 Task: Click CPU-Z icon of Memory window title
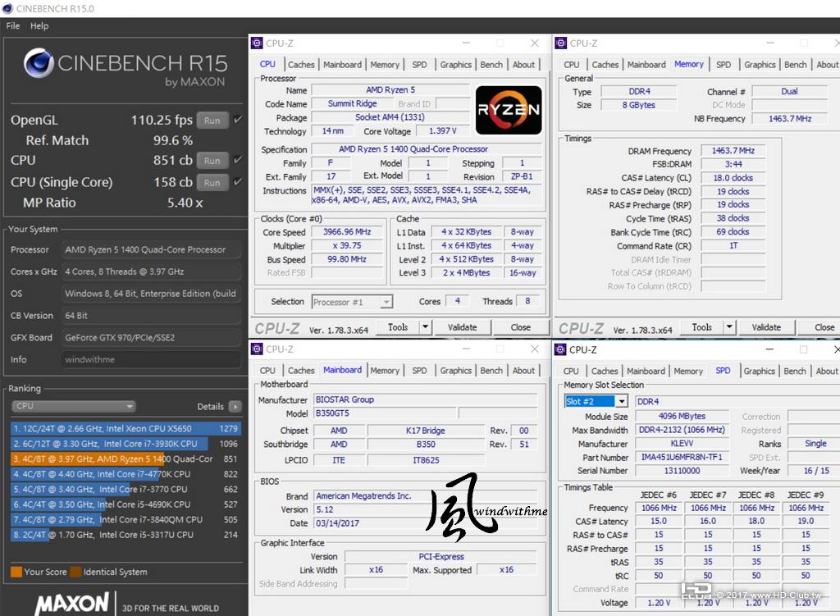tap(561, 43)
